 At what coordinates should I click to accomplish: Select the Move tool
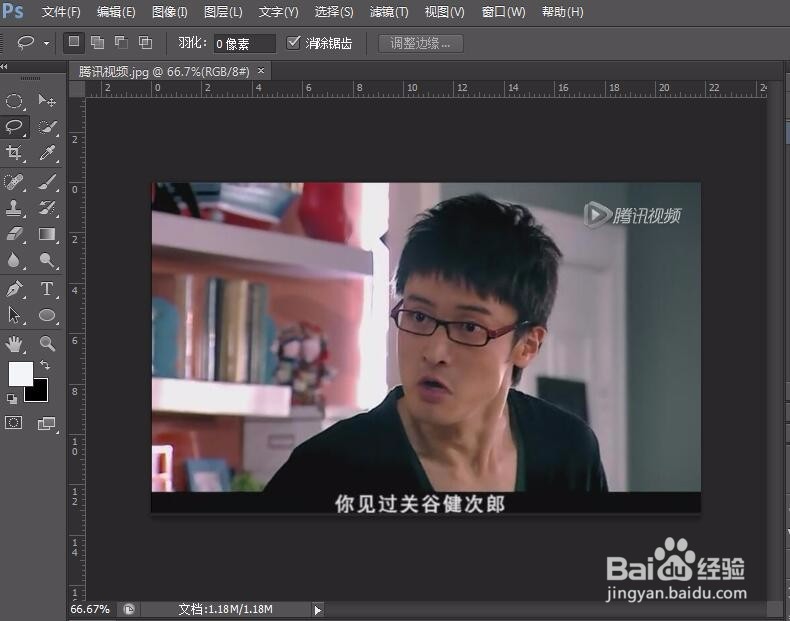pyautogui.click(x=47, y=101)
